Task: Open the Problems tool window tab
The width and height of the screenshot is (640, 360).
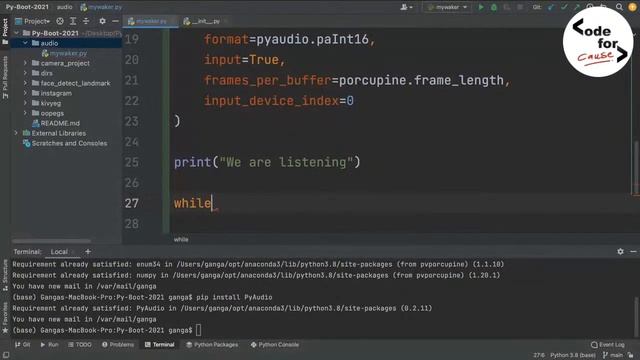Action: (118, 344)
